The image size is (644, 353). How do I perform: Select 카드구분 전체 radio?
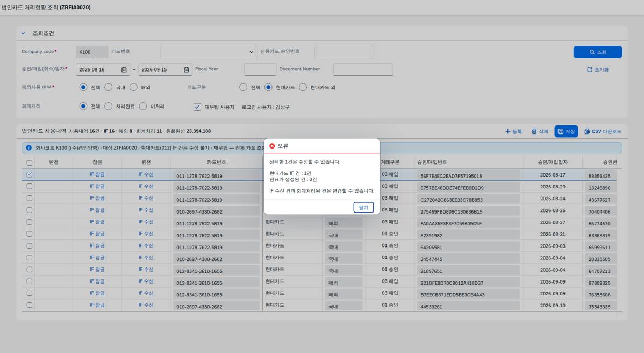point(243,87)
